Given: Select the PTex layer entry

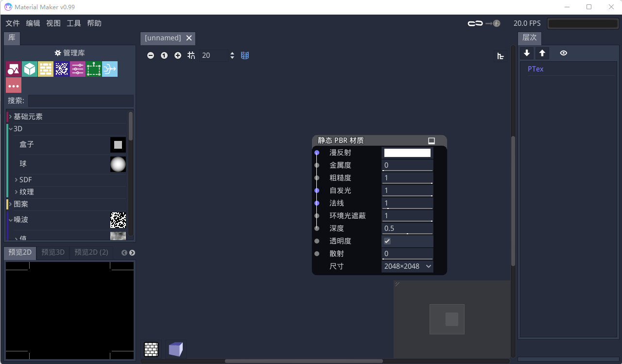Looking at the screenshot, I should (x=536, y=69).
